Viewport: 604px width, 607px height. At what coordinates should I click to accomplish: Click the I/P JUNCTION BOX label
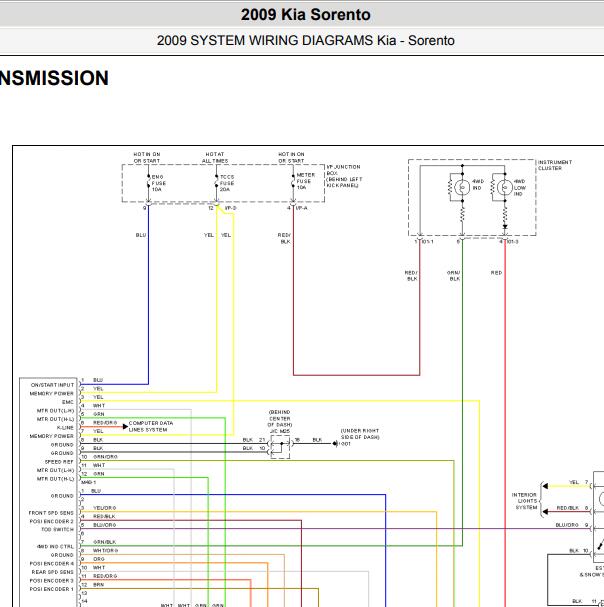344,176
